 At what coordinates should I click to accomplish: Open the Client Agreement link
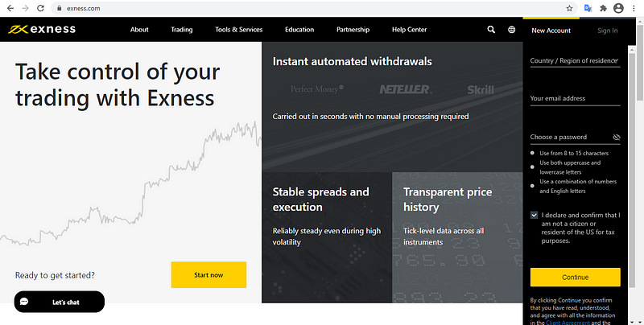[568, 323]
